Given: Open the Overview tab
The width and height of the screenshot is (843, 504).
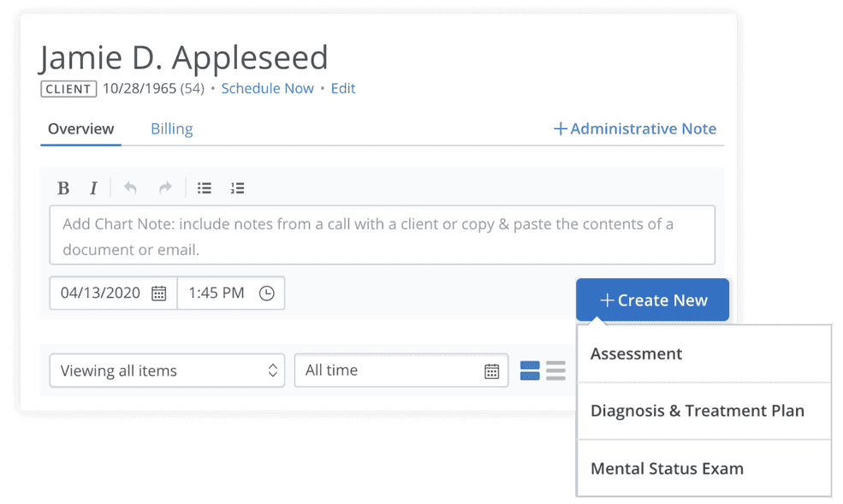Looking at the screenshot, I should (x=80, y=129).
